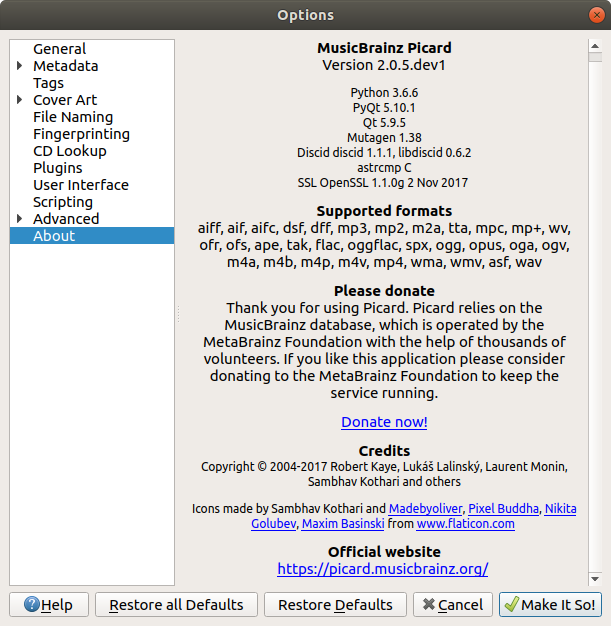Open the www.flaticon.com link

(465, 524)
